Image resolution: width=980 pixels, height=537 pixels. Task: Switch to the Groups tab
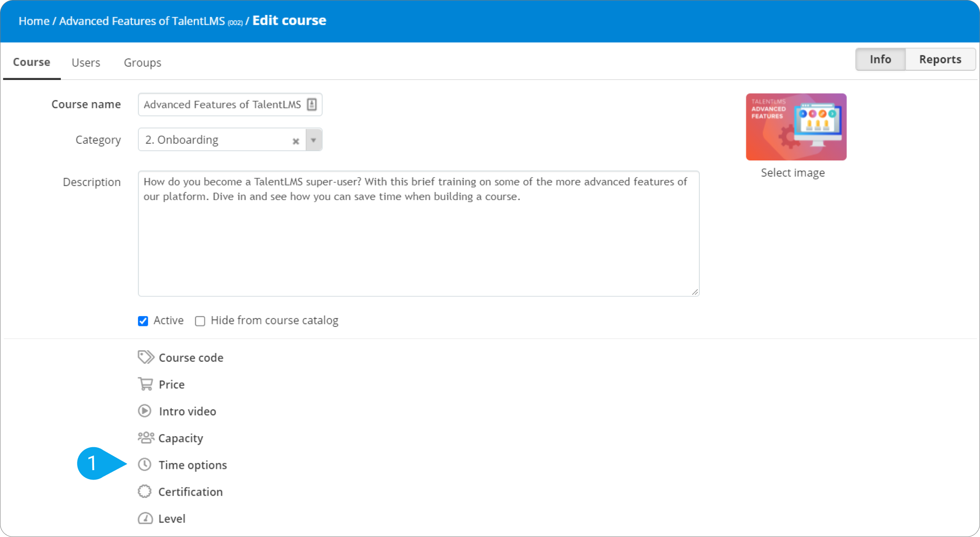click(142, 63)
